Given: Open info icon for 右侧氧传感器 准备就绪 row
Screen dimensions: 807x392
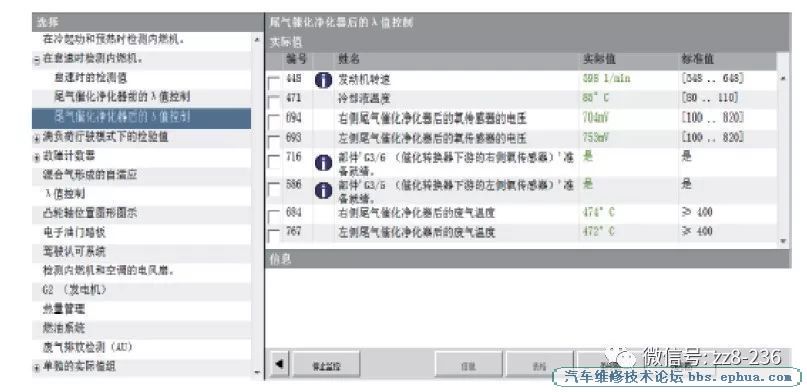Looking at the screenshot, I should pyautogui.click(x=323, y=163).
